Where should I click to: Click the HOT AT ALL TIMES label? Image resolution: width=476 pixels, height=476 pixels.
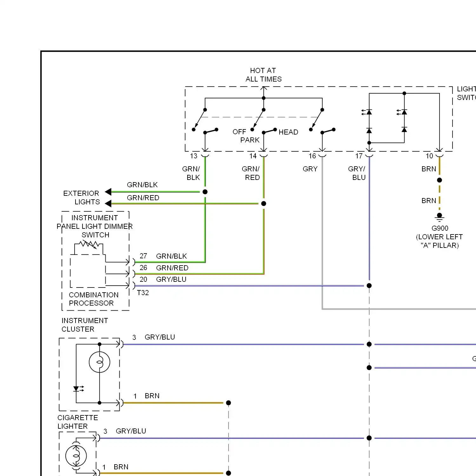(x=263, y=75)
